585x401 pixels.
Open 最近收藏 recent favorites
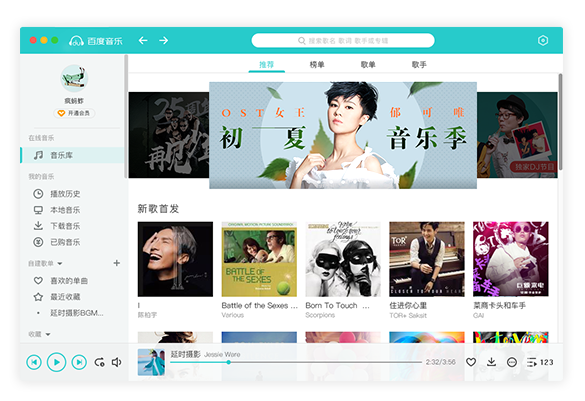tap(65, 297)
